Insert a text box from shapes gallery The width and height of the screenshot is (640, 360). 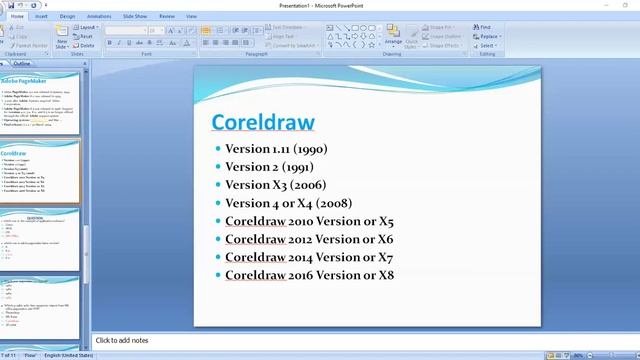[x=330, y=28]
